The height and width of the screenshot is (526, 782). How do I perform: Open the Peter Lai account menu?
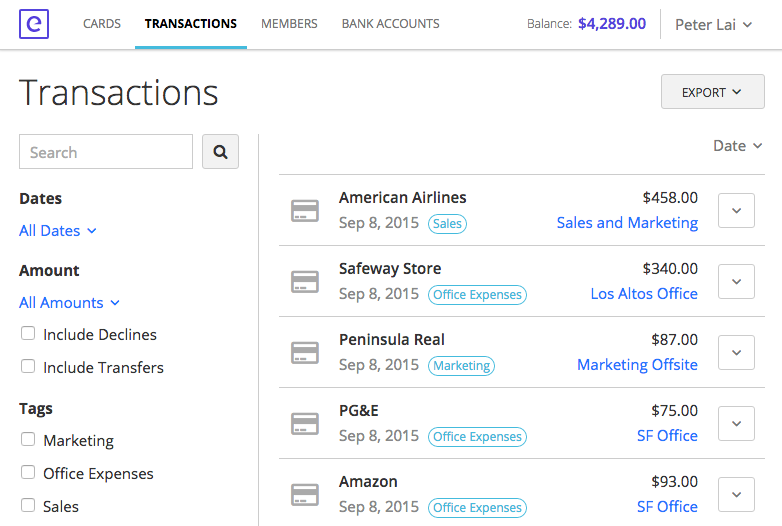click(x=713, y=24)
